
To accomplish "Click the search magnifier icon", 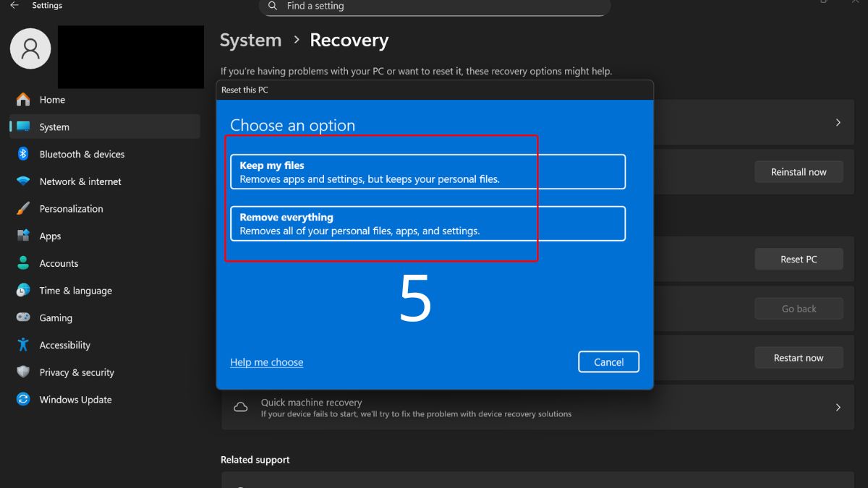I will coord(273,6).
